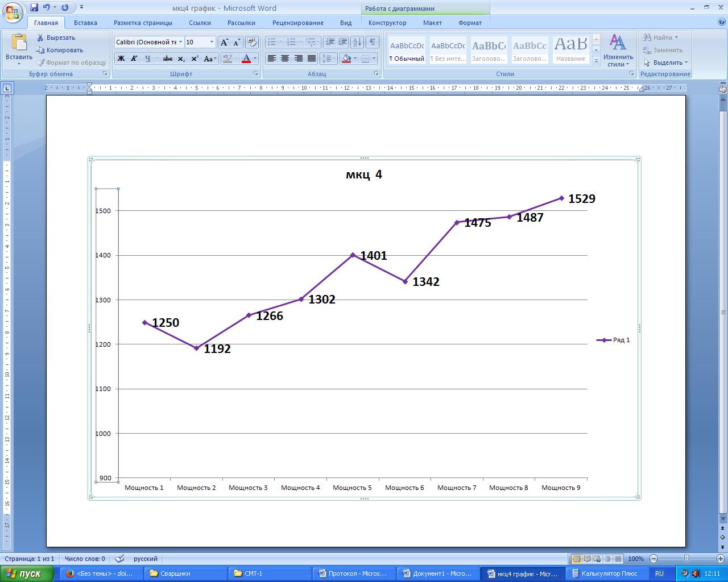
Task: Click the sort (A-Z) icon
Action: [x=357, y=42]
